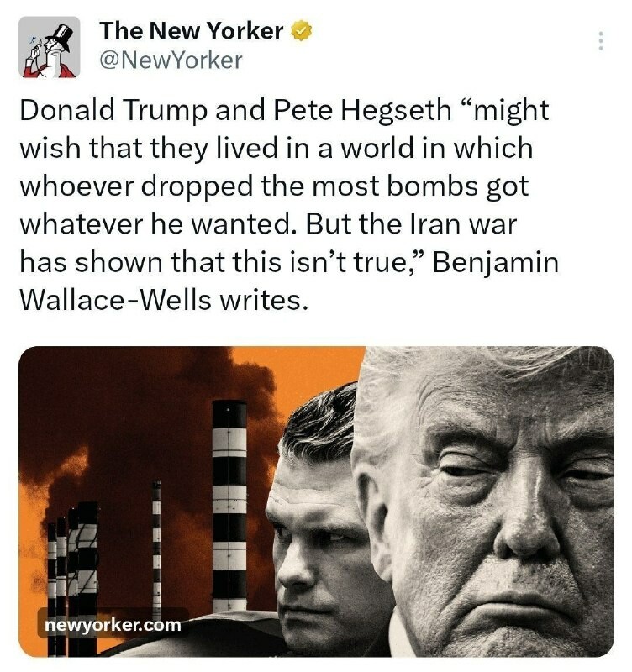The height and width of the screenshot is (672, 632).
Task: Click the gold verified badge
Action: (302, 31)
